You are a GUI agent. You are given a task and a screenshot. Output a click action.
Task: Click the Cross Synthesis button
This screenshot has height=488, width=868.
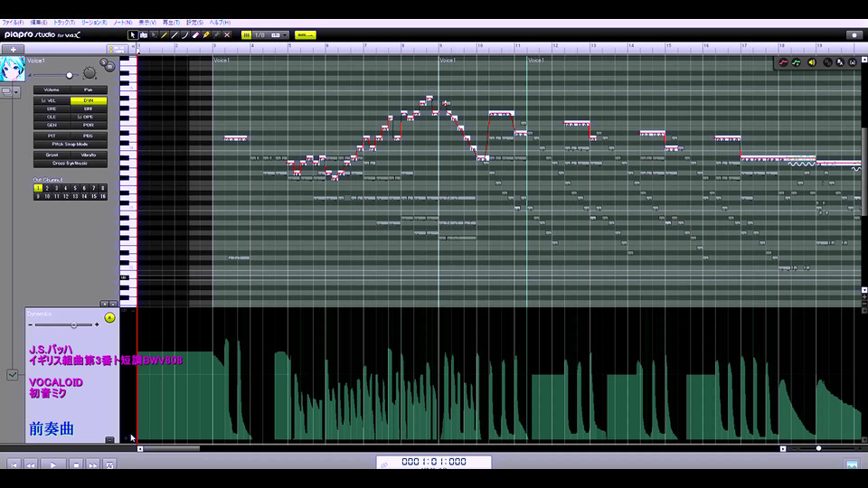click(71, 164)
